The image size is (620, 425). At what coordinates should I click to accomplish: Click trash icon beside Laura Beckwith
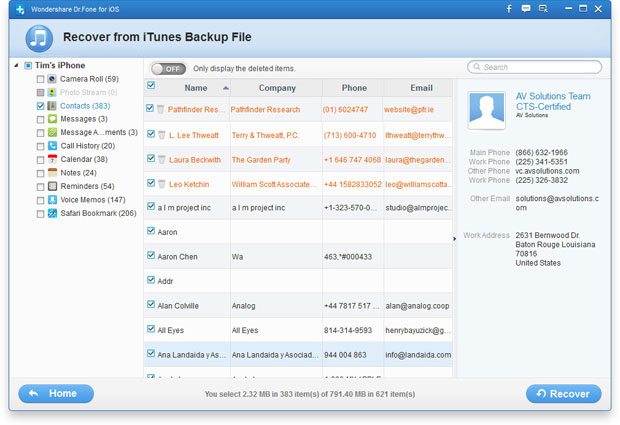tap(162, 159)
